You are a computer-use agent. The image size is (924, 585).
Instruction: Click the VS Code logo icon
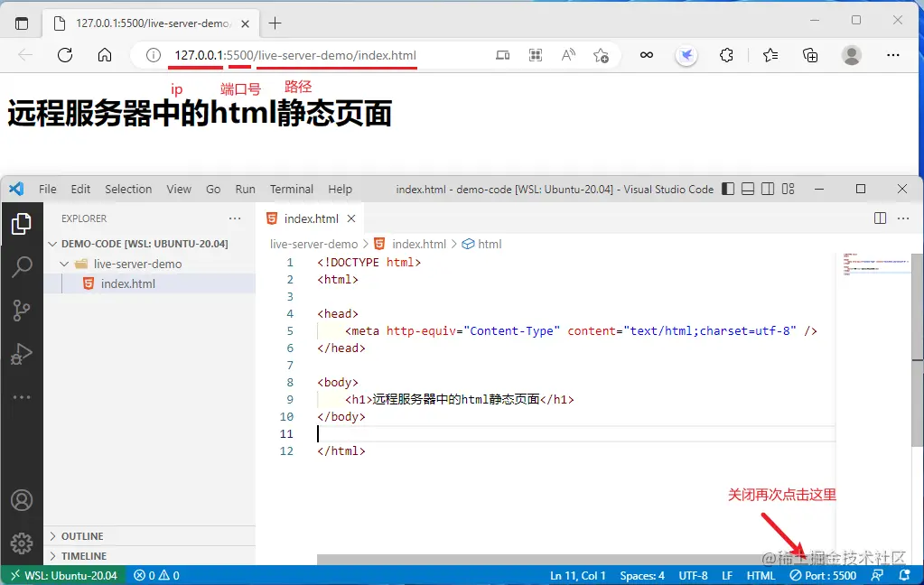[16, 189]
